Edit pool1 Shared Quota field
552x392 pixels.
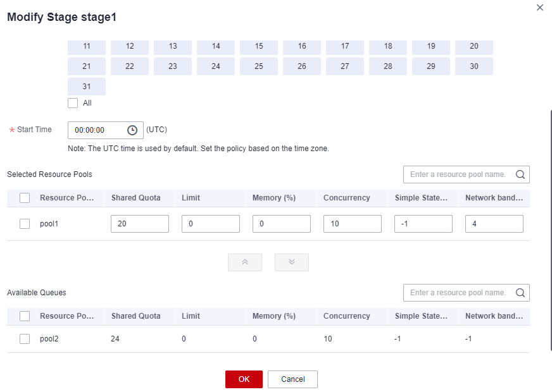pos(139,224)
